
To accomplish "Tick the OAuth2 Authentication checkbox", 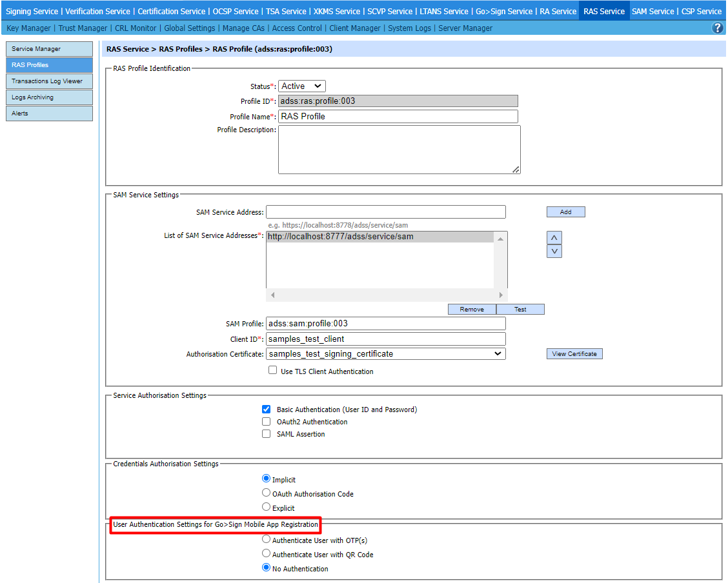I will (266, 422).
